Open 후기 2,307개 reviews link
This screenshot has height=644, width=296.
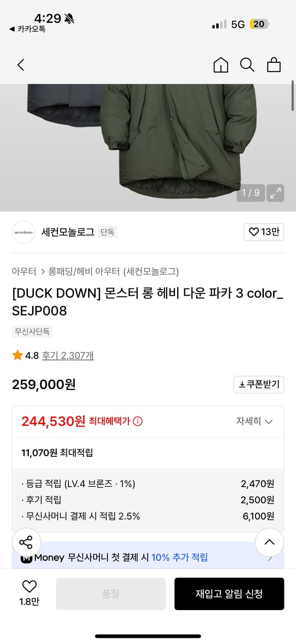67,355
